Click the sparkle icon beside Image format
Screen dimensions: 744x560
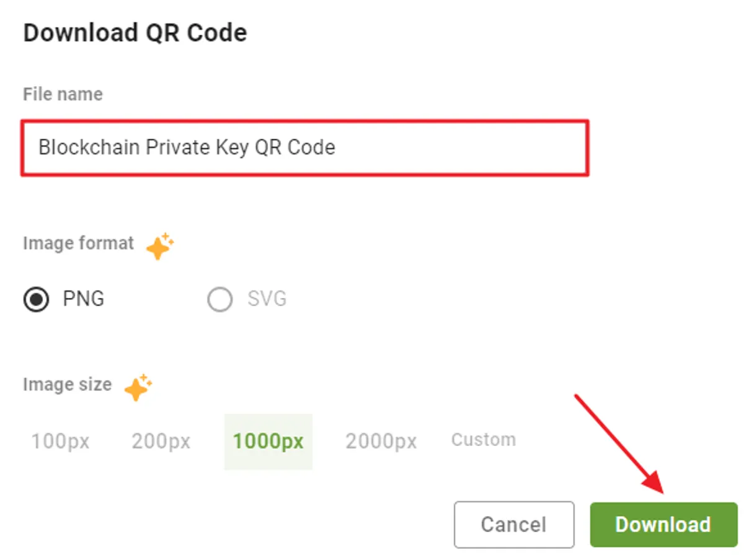tap(160, 246)
